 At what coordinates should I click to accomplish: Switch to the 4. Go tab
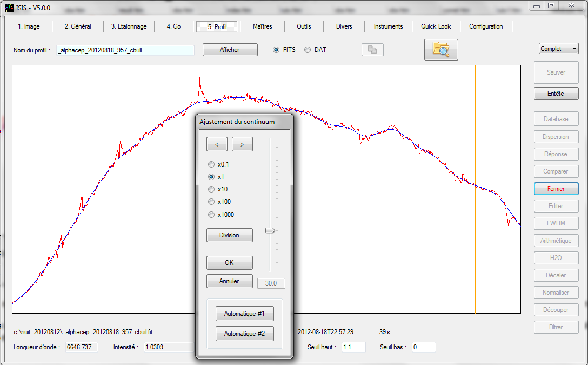coord(173,26)
